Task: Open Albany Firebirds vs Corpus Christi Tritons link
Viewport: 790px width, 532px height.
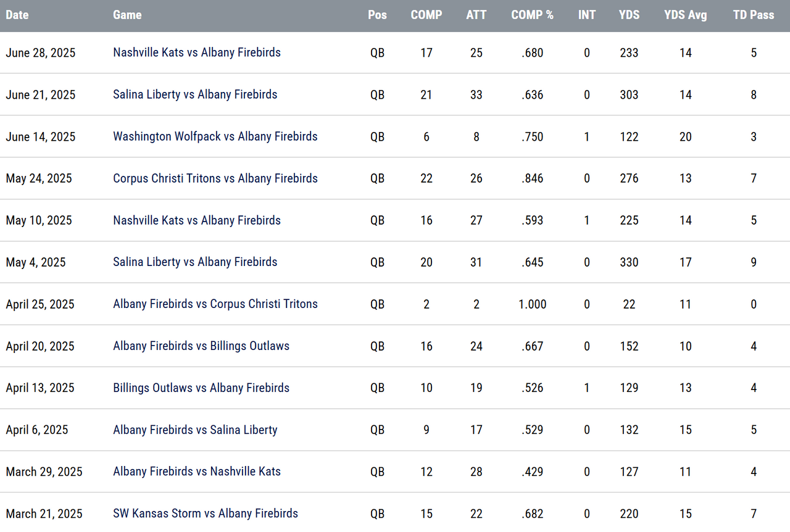Action: [x=215, y=304]
